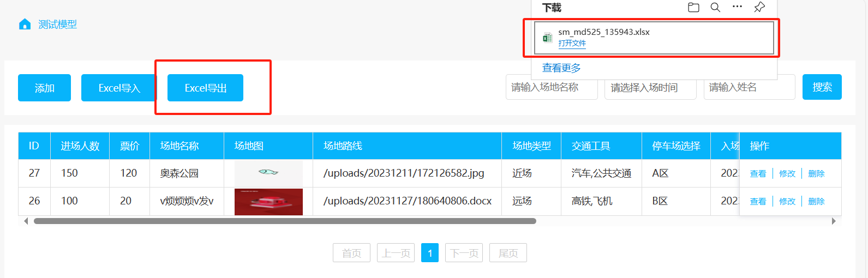Focus the 请输入场地名称 input field
The width and height of the screenshot is (868, 278).
click(x=551, y=88)
